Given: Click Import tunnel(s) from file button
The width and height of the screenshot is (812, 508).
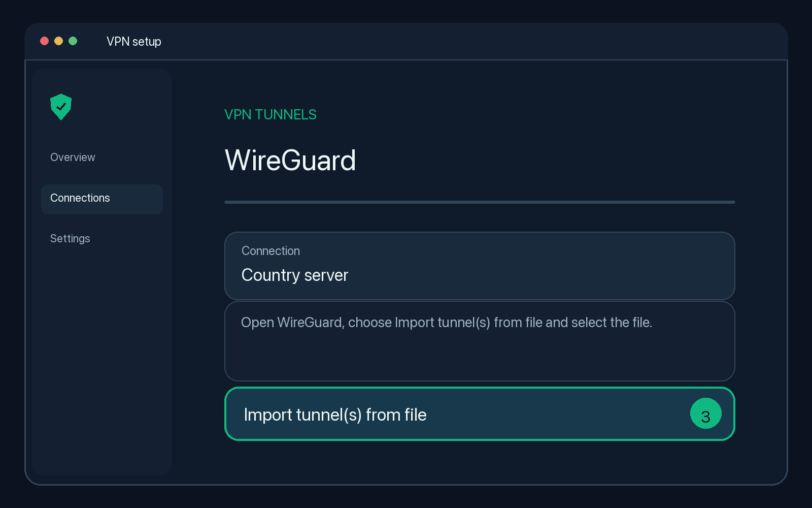Looking at the screenshot, I should (480, 414).
